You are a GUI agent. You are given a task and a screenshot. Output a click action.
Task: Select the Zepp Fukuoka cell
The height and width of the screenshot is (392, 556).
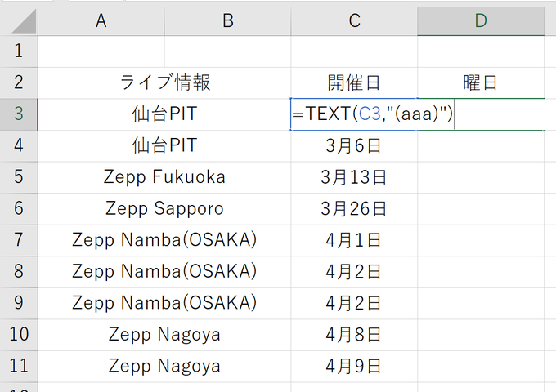[164, 177]
